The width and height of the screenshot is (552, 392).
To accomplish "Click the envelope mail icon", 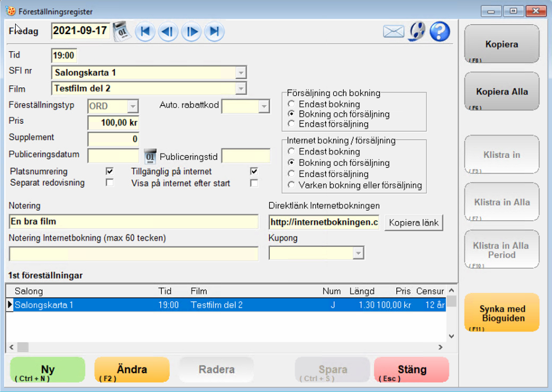I will [394, 31].
